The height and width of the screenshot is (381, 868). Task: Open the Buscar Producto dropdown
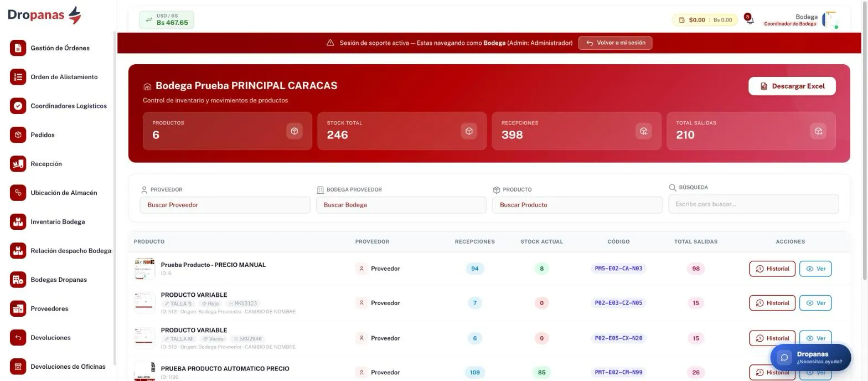coord(577,205)
